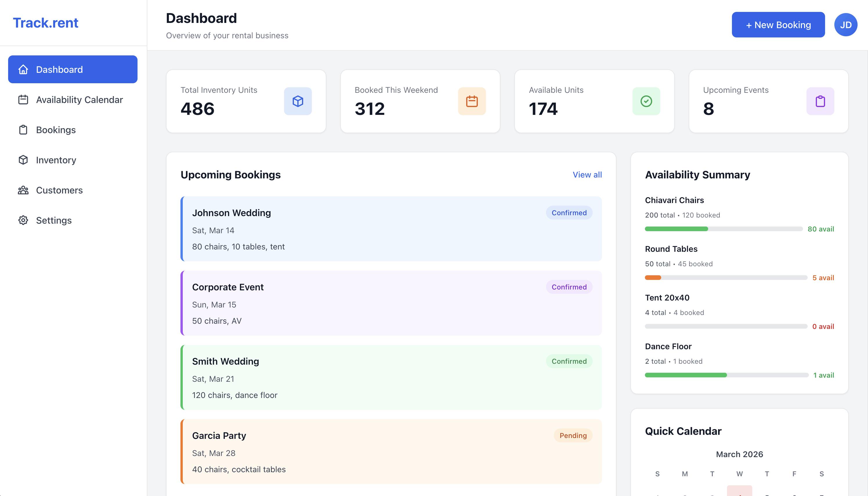Click the Settings gear icon

[x=23, y=220]
